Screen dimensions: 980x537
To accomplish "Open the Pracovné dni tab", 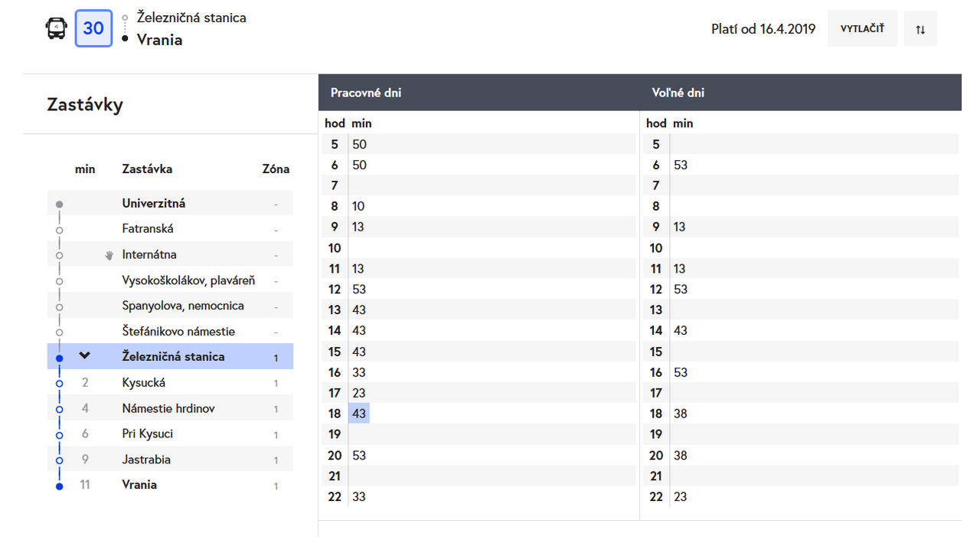I will (x=366, y=93).
